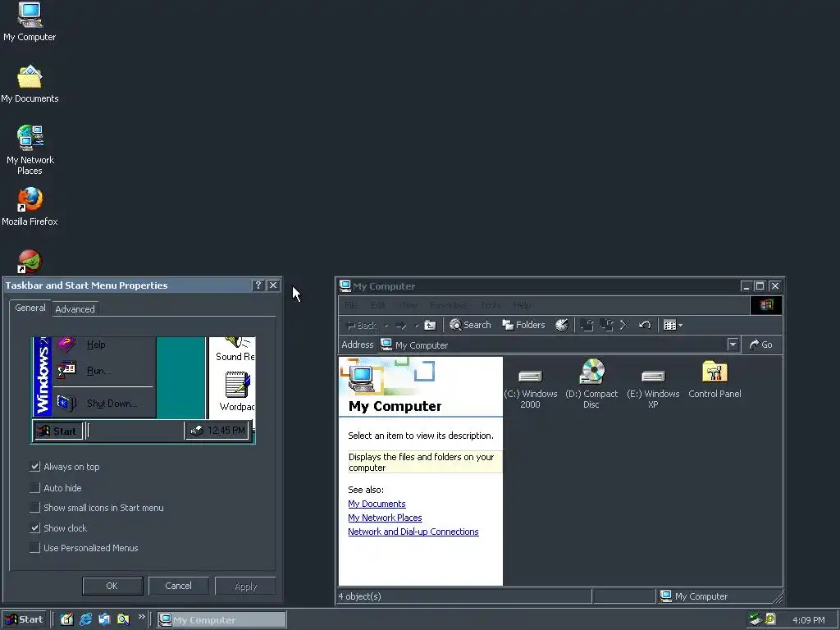This screenshot has height=630, width=840.
Task: Switch to the Advanced tab
Action: point(75,309)
